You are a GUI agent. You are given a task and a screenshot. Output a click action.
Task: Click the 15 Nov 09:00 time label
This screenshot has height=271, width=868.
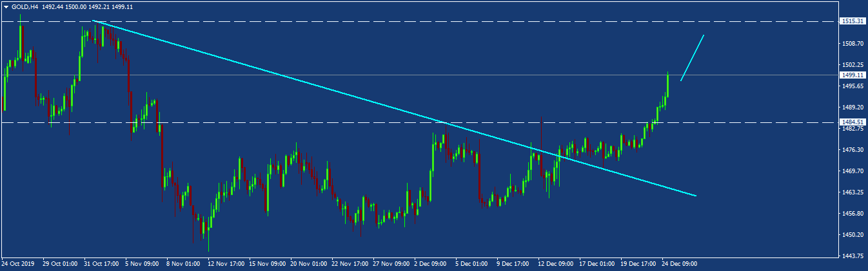(x=267, y=264)
